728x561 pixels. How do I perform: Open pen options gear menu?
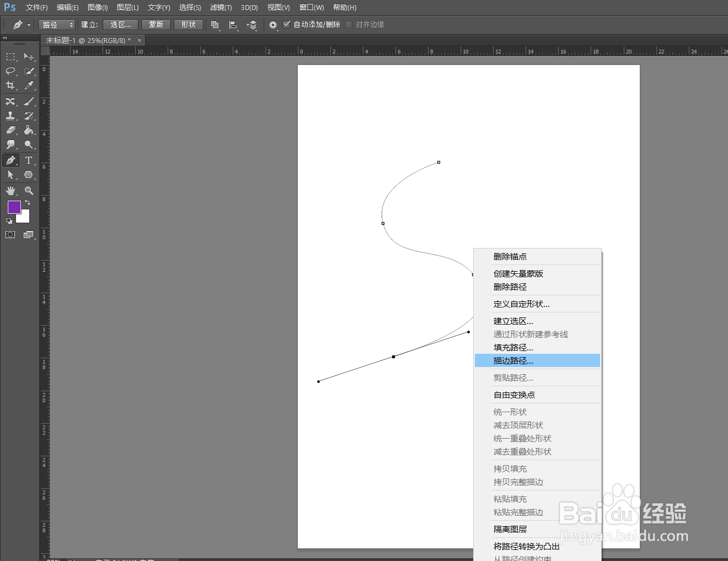point(273,25)
